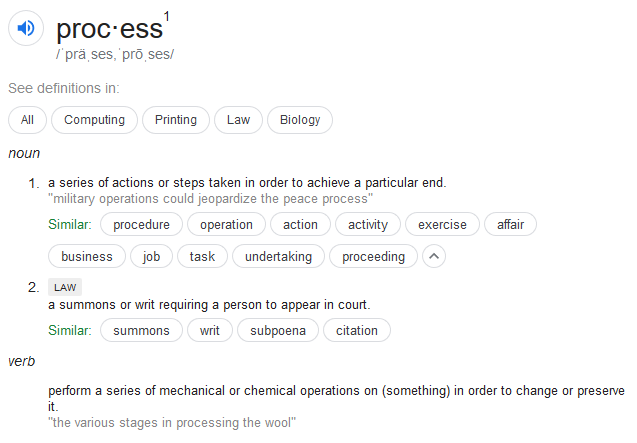This screenshot has height=443, width=637.
Task: Select the 'subpoena' similar word
Action: pyautogui.click(x=278, y=330)
